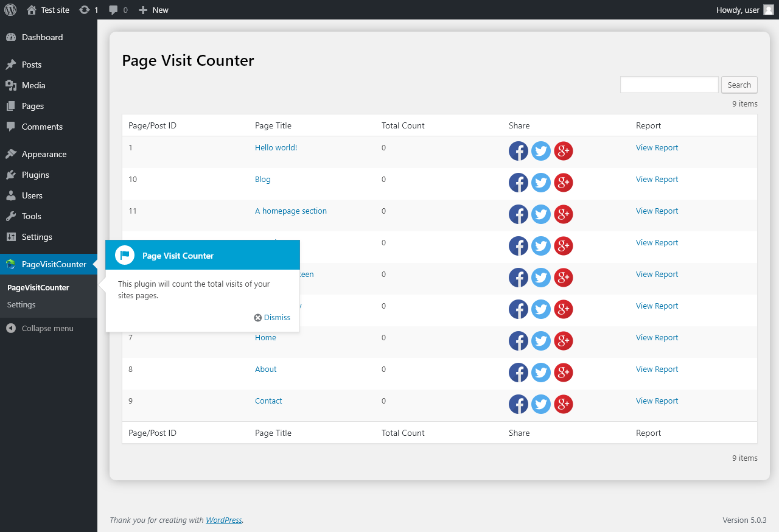The width and height of the screenshot is (779, 532).
Task: Open the About page title link
Action: tap(266, 369)
